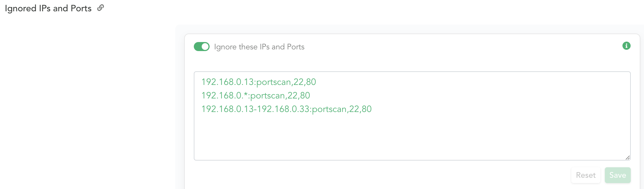Open the green info icon

pos(626,46)
